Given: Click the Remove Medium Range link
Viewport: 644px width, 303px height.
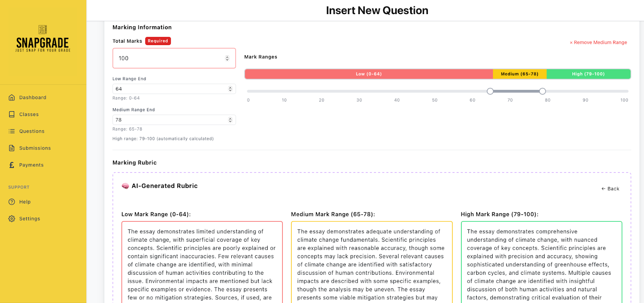Looking at the screenshot, I should pos(598,42).
